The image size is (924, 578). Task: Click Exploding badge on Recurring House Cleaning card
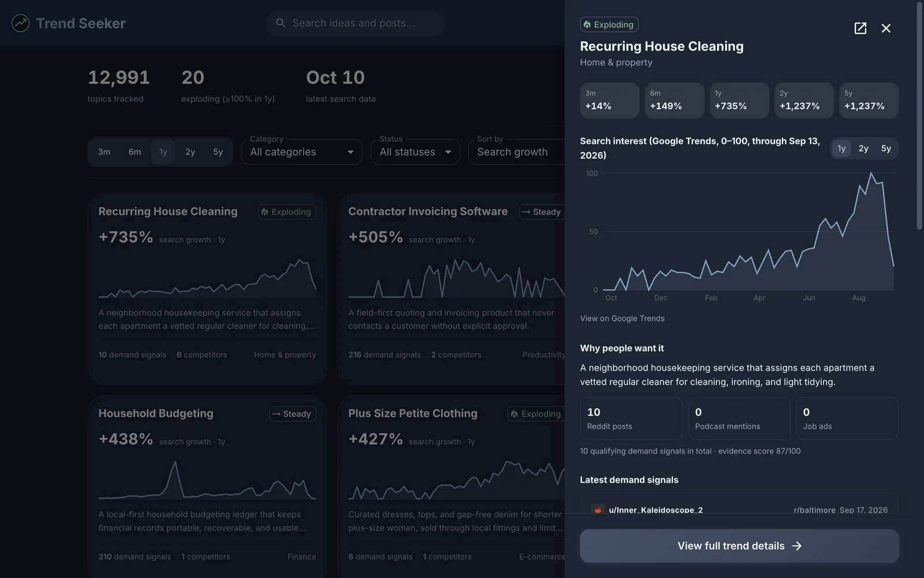point(286,212)
